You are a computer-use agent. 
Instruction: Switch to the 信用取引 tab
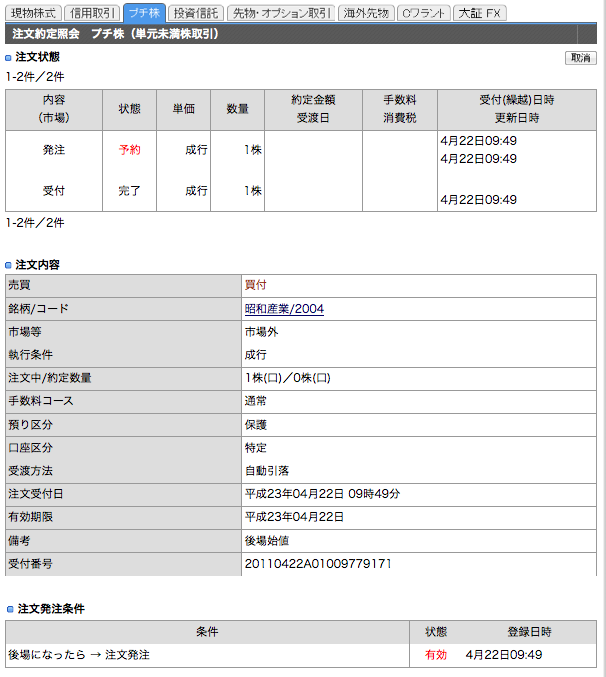(92, 13)
